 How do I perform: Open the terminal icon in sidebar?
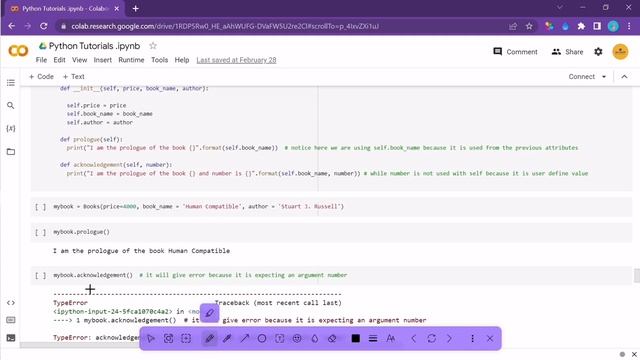coord(11,338)
